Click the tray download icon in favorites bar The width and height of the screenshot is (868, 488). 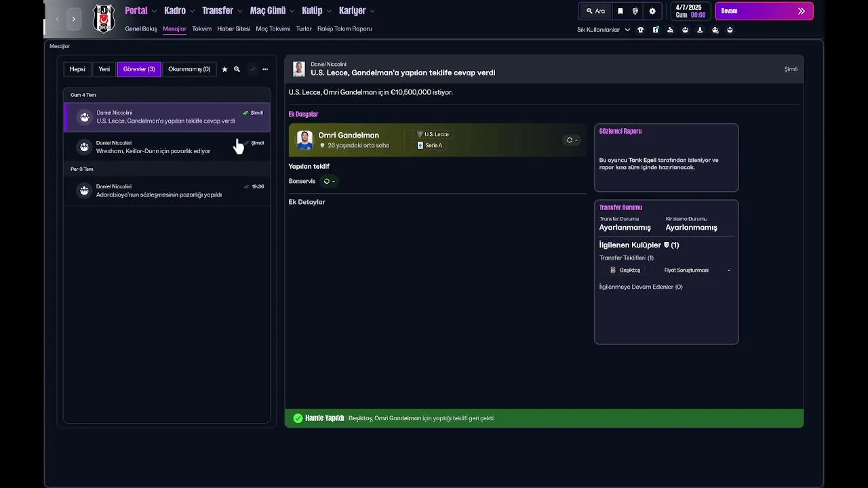click(x=700, y=30)
